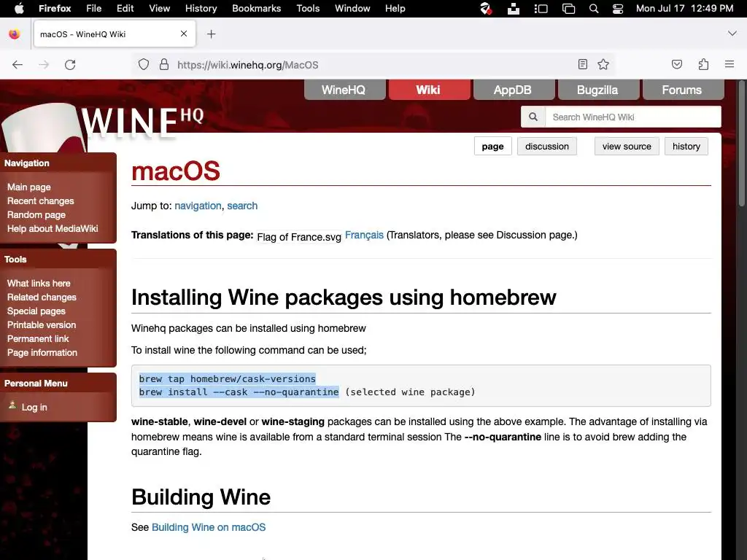Click the wiki search magnifier button
Viewport: 747px width, 560px height.
pyautogui.click(x=533, y=117)
